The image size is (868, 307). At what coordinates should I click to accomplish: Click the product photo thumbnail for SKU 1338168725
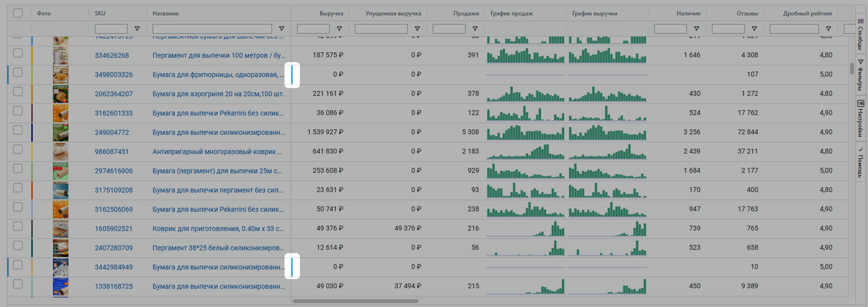point(60,287)
